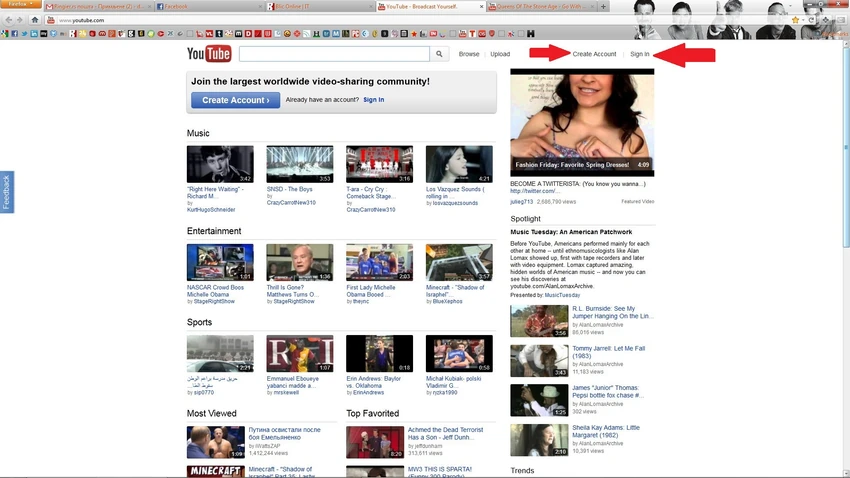Open the Firefox menu dropdown

coord(21,4)
